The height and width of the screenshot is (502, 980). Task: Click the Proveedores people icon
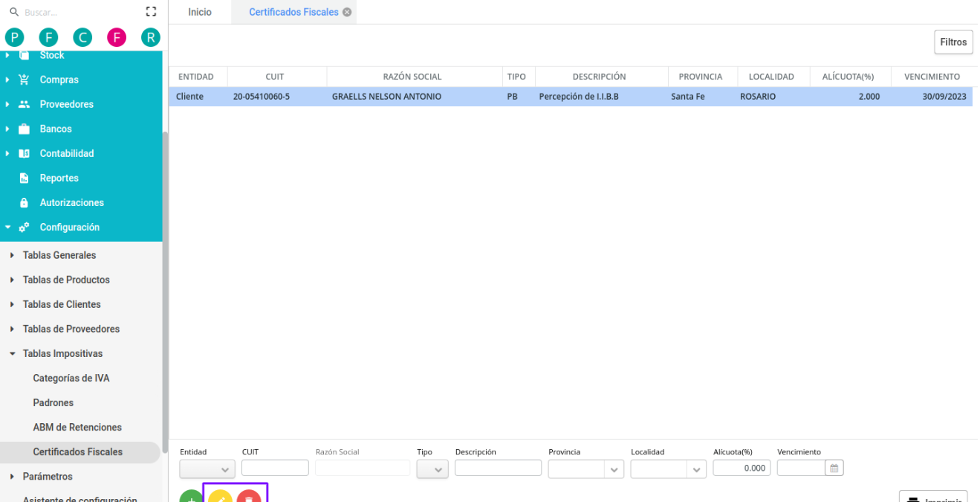(24, 104)
